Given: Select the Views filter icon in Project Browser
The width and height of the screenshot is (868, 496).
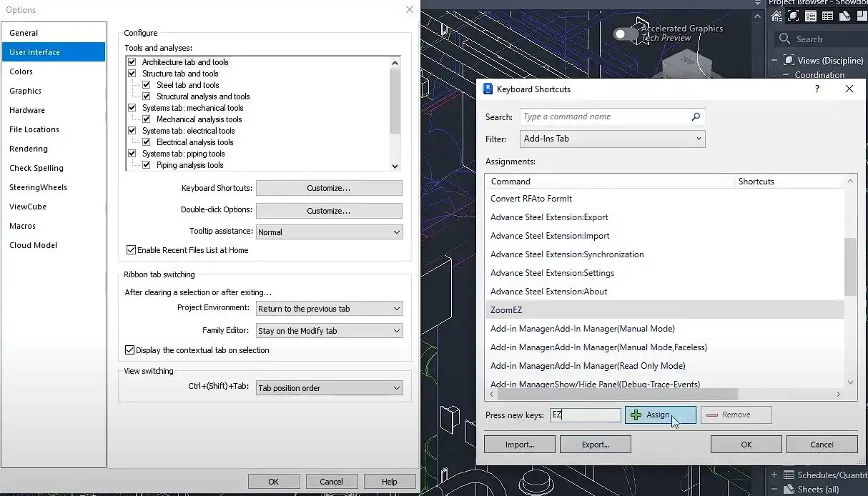Looking at the screenshot, I should click(793, 16).
